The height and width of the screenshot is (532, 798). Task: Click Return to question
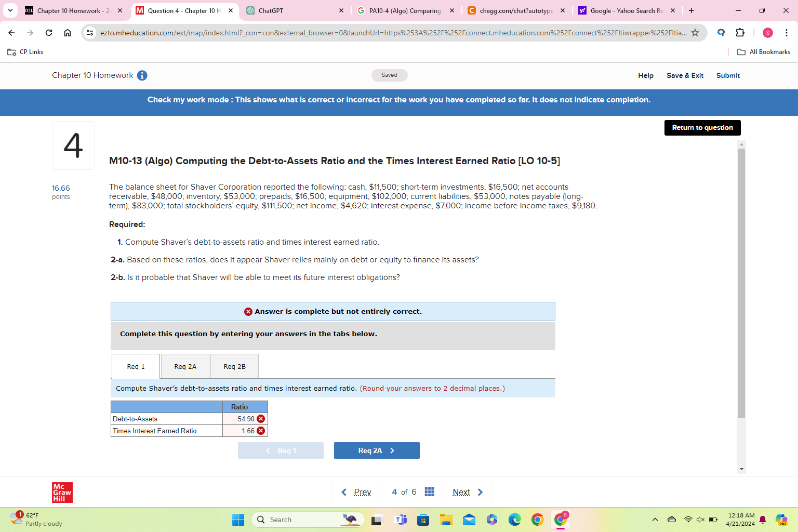click(702, 127)
